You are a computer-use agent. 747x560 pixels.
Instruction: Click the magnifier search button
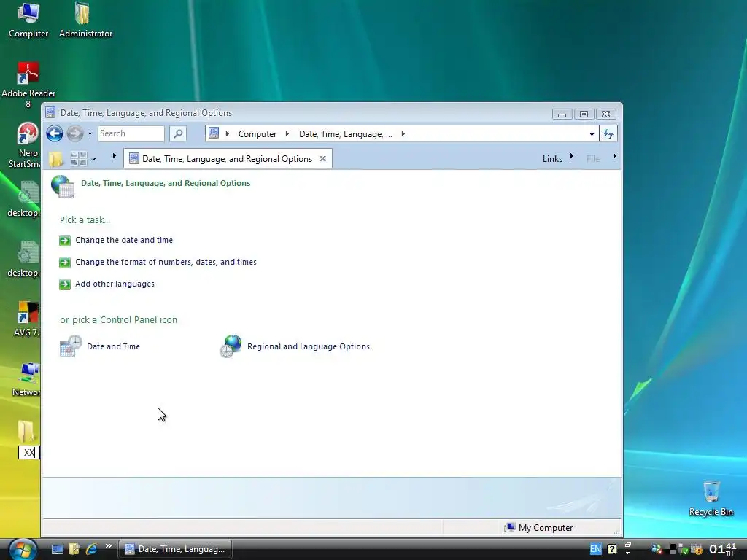pos(178,134)
